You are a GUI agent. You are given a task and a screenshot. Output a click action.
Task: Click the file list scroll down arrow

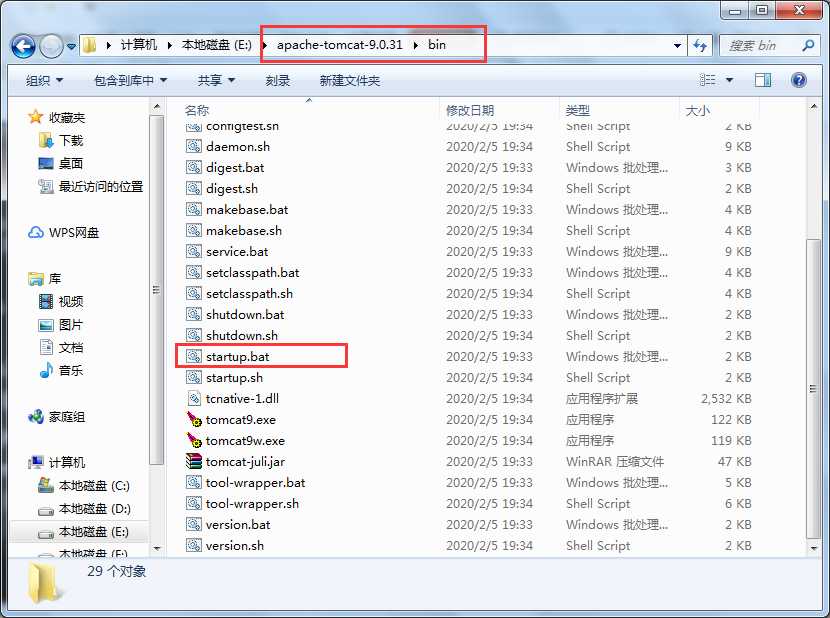click(x=814, y=548)
